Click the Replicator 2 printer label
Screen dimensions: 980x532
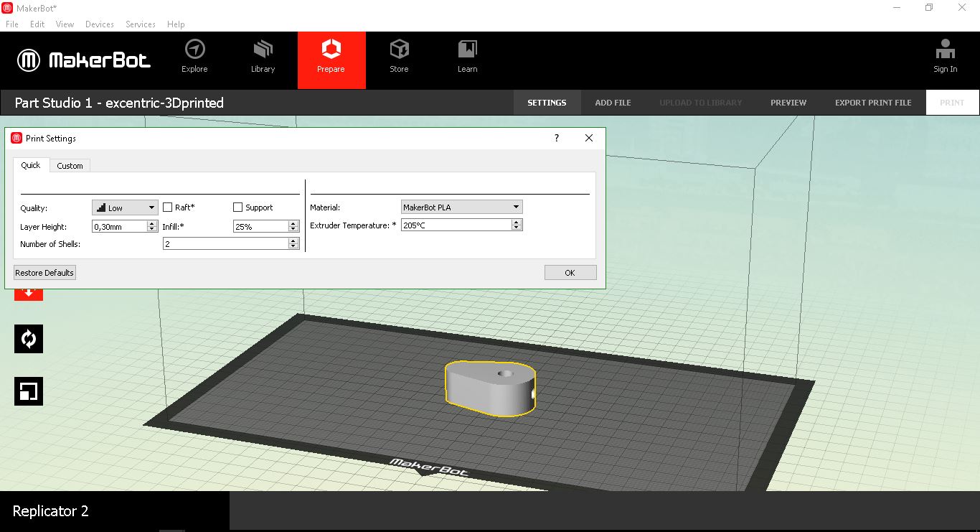pyautogui.click(x=51, y=511)
